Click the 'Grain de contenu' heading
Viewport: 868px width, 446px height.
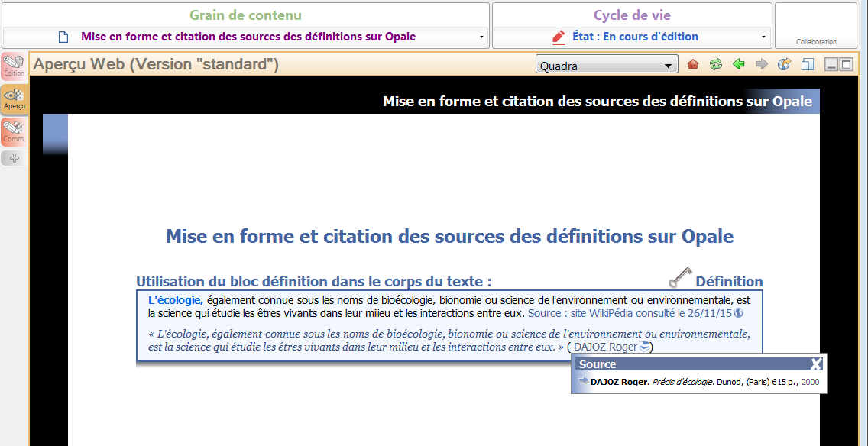246,15
